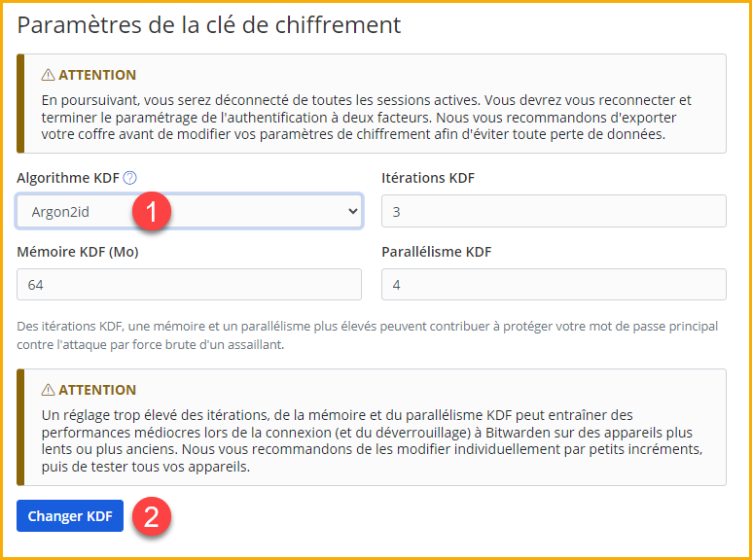Click the warning triangle in the first ATTENTION box
This screenshot has height=560, width=752.
point(48,75)
